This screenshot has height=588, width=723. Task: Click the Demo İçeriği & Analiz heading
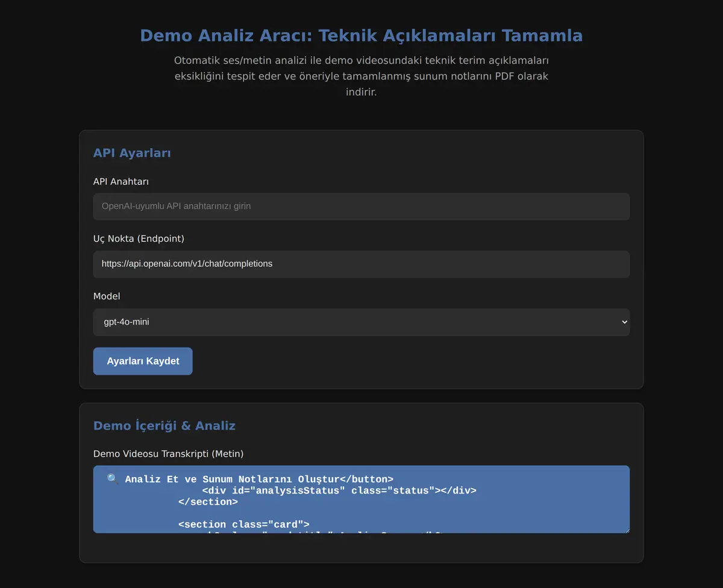point(164,426)
